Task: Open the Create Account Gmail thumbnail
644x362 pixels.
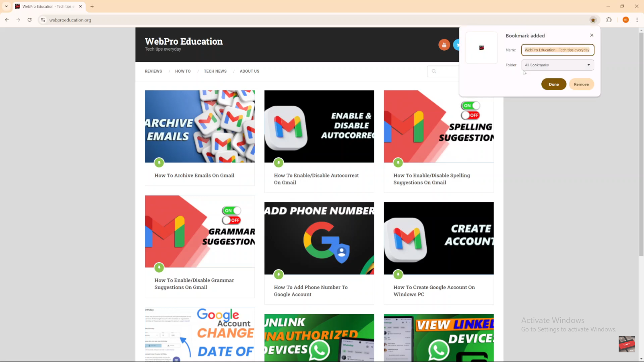Action: click(439, 238)
